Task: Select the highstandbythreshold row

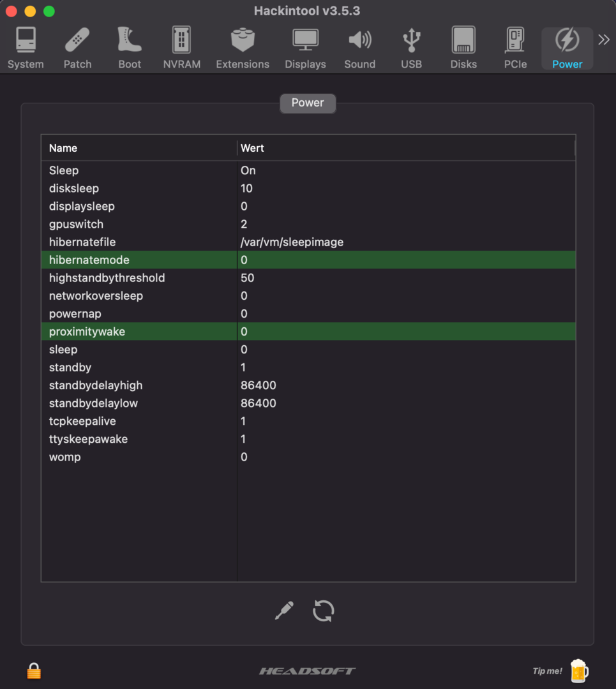Action: 308,278
